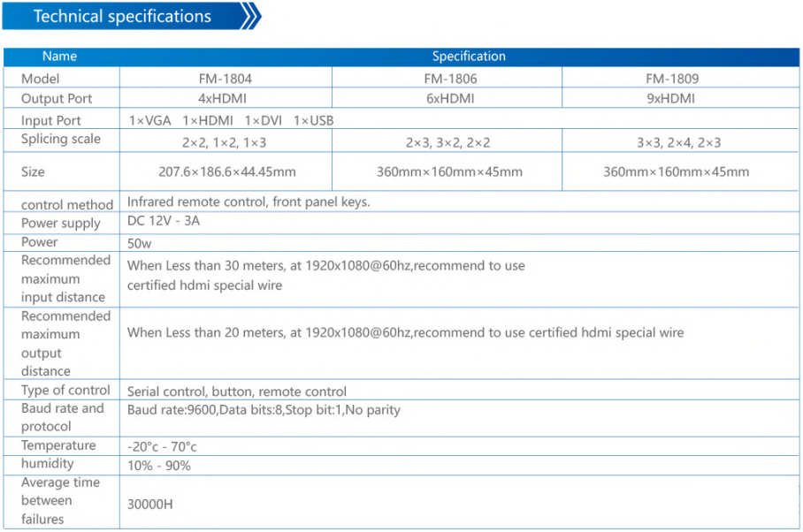Select the DC 12V - 3A value
Screen dimensions: 803x532
click(x=164, y=221)
